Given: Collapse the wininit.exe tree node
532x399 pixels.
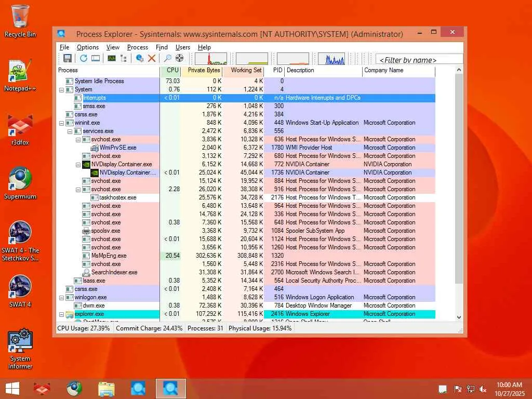Looking at the screenshot, I should click(x=61, y=123).
